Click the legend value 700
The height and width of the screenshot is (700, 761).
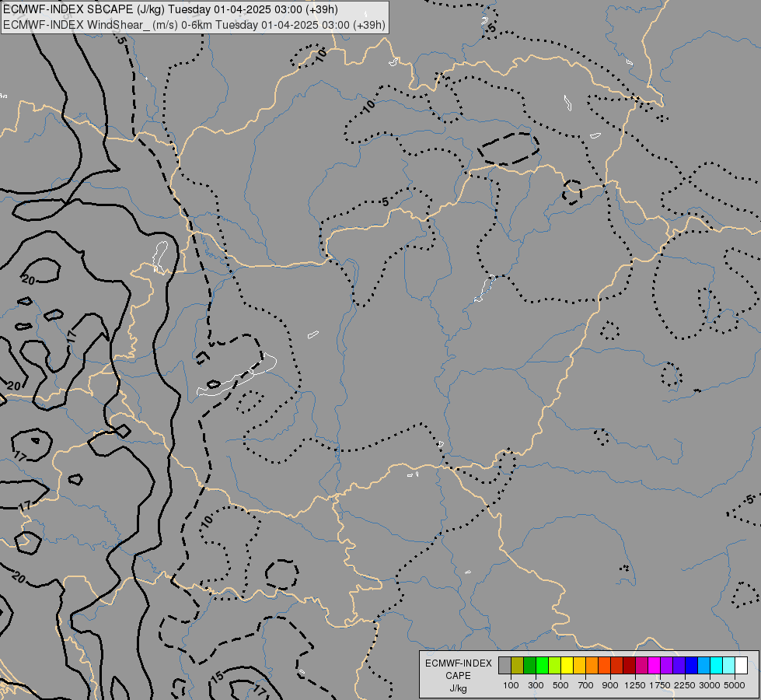586,685
